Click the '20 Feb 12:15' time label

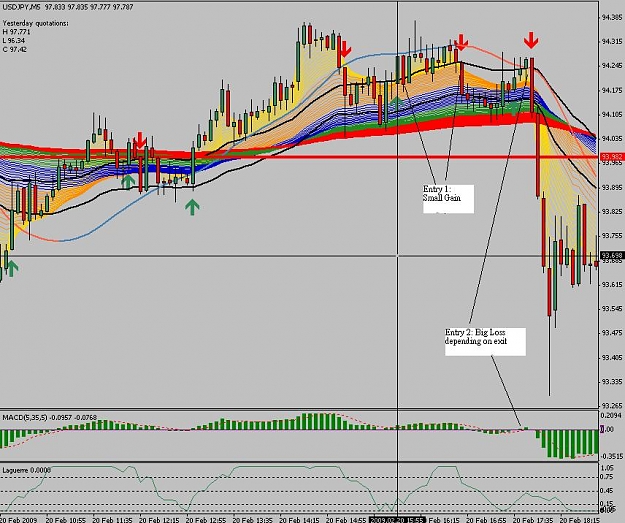pos(159,520)
